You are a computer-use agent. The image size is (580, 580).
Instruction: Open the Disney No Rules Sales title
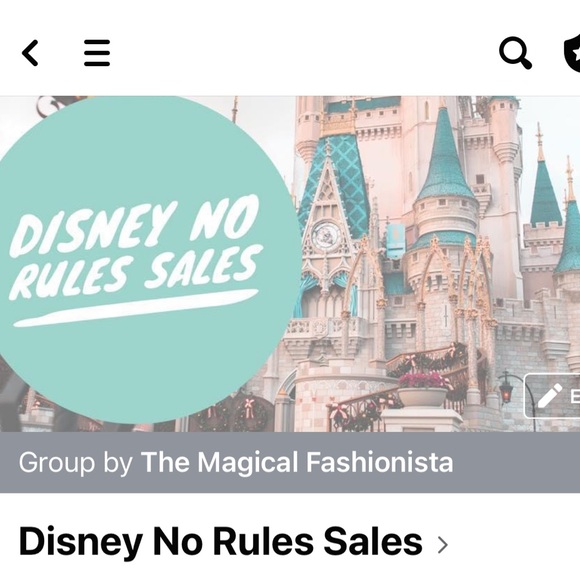(x=220, y=542)
